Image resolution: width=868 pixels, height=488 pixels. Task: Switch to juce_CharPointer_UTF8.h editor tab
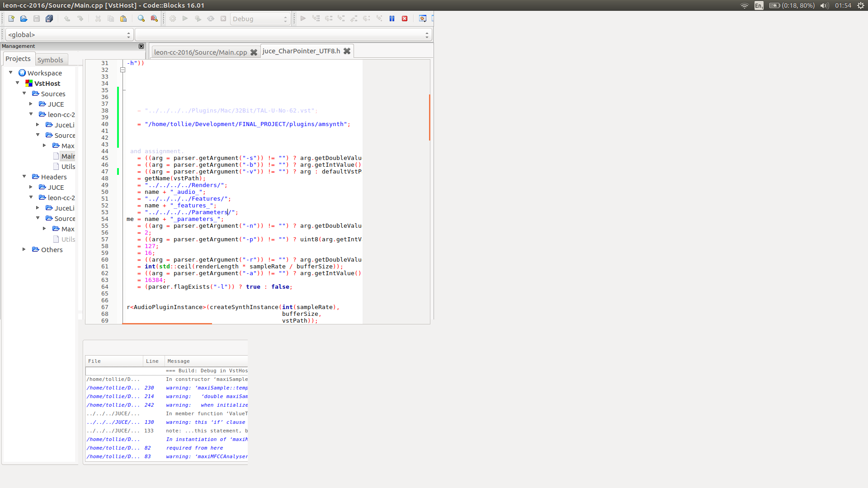(301, 51)
